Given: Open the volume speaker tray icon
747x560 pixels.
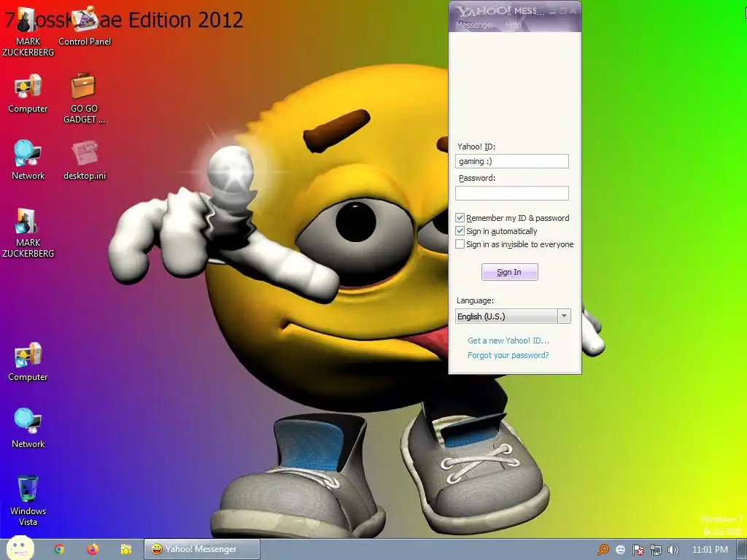Looking at the screenshot, I should point(673,550).
